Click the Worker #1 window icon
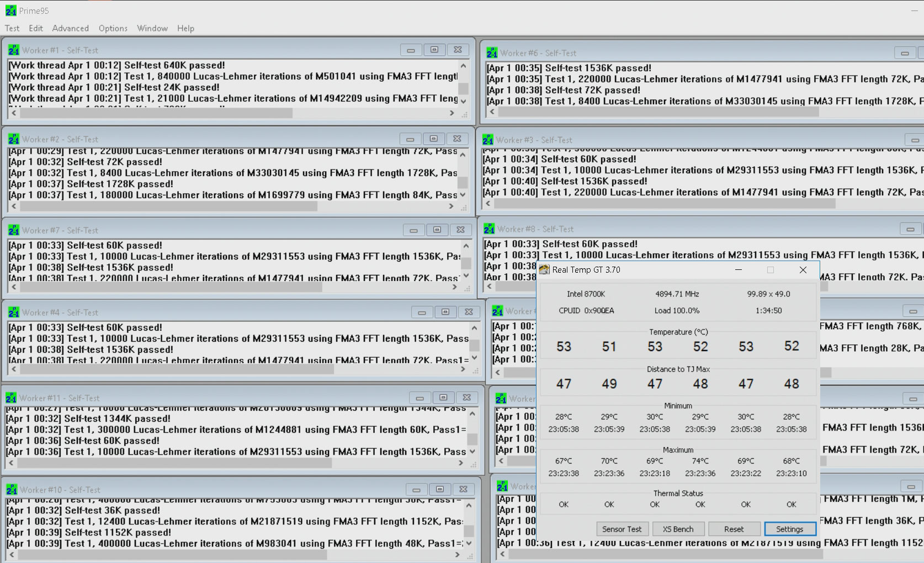The width and height of the screenshot is (924, 563). (x=14, y=50)
